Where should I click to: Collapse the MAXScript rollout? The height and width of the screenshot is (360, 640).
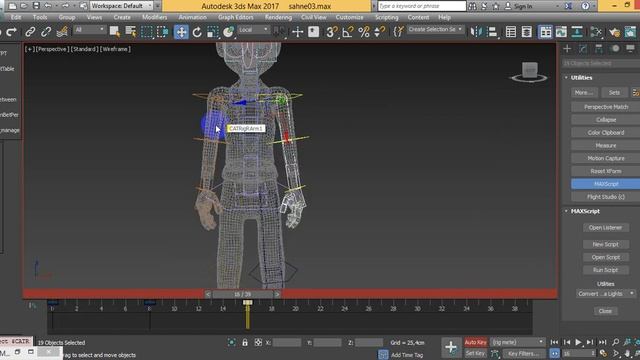tap(567, 211)
